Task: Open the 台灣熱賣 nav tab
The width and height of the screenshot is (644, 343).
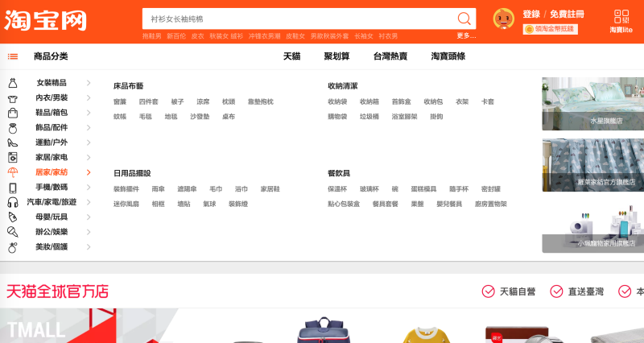Action: point(390,56)
